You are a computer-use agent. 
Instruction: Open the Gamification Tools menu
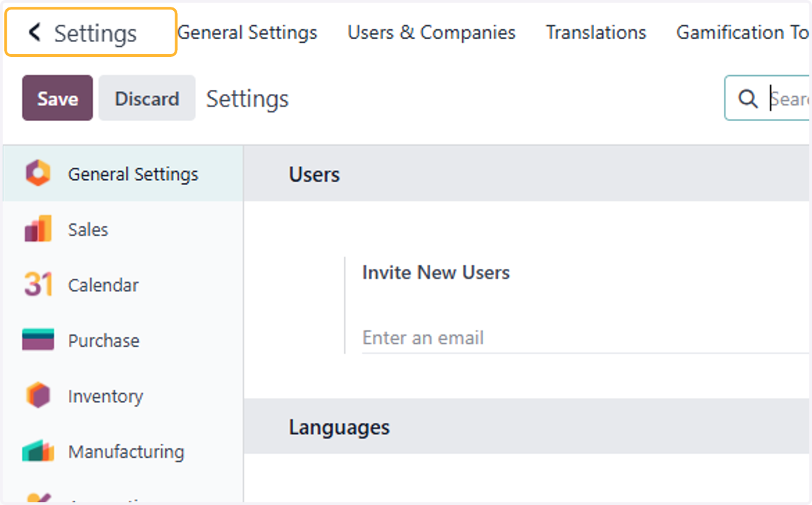743,32
